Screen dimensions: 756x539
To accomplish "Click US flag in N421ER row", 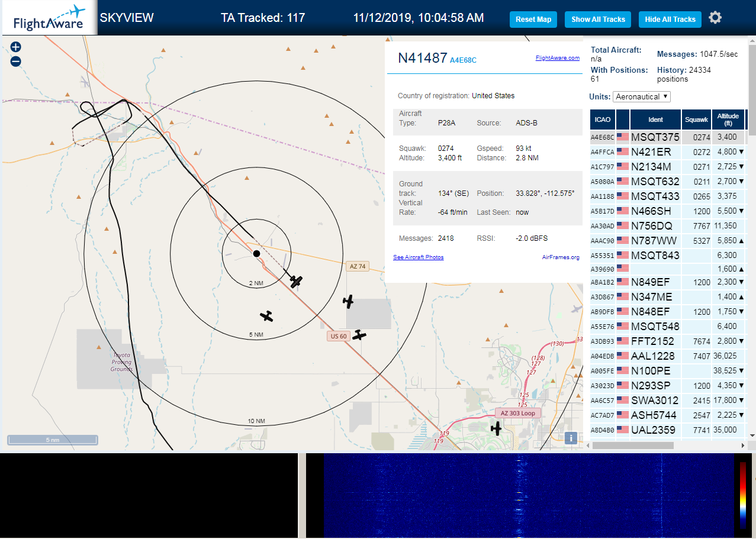I will click(x=623, y=151).
